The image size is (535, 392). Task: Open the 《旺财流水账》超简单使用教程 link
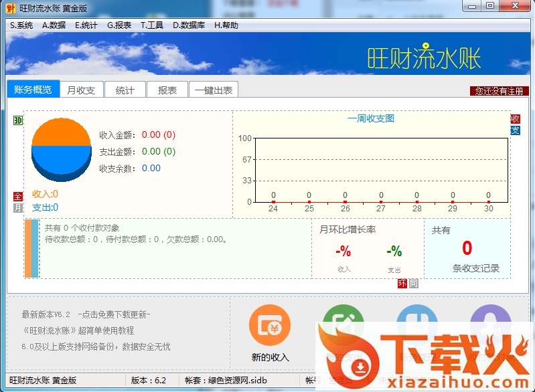point(78,330)
